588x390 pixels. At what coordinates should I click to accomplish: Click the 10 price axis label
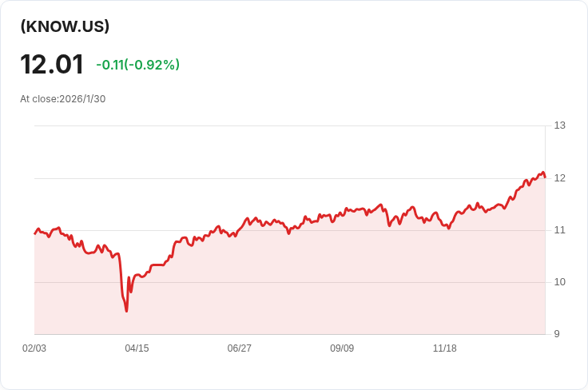559,282
